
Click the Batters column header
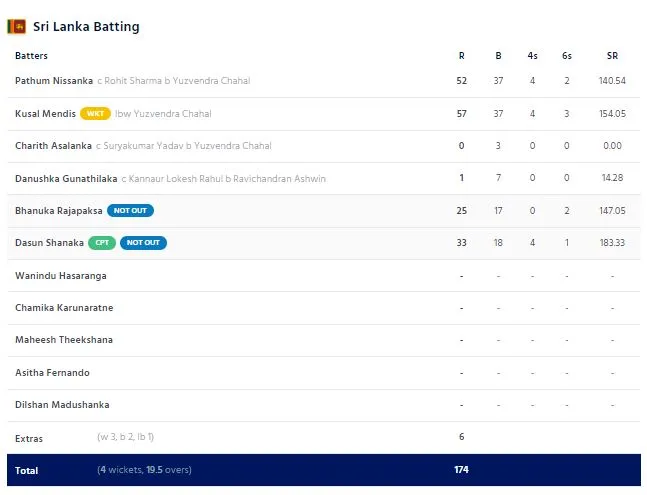point(31,56)
